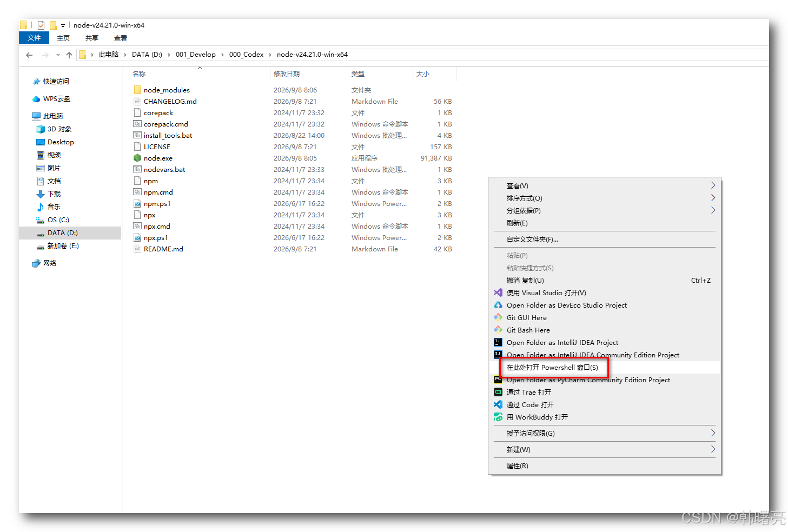Select the node_modules folder icon
788x532 pixels.
pos(137,90)
